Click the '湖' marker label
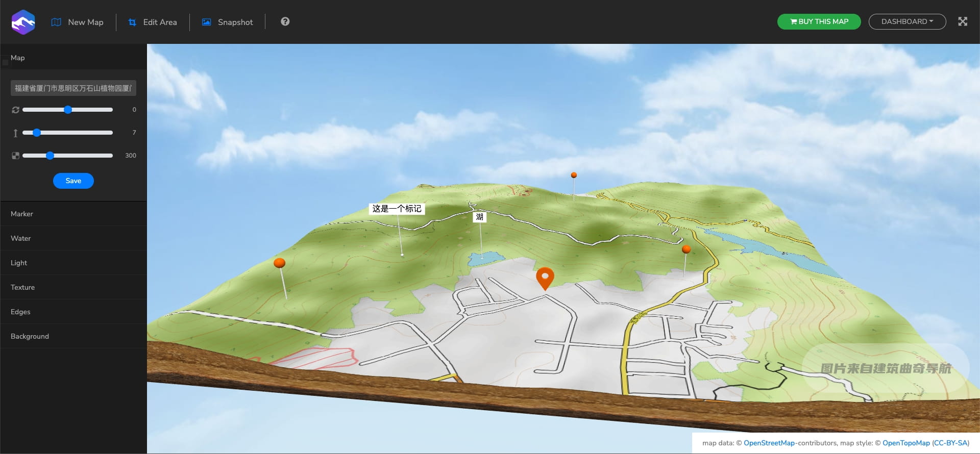Image resolution: width=980 pixels, height=454 pixels. (x=480, y=217)
